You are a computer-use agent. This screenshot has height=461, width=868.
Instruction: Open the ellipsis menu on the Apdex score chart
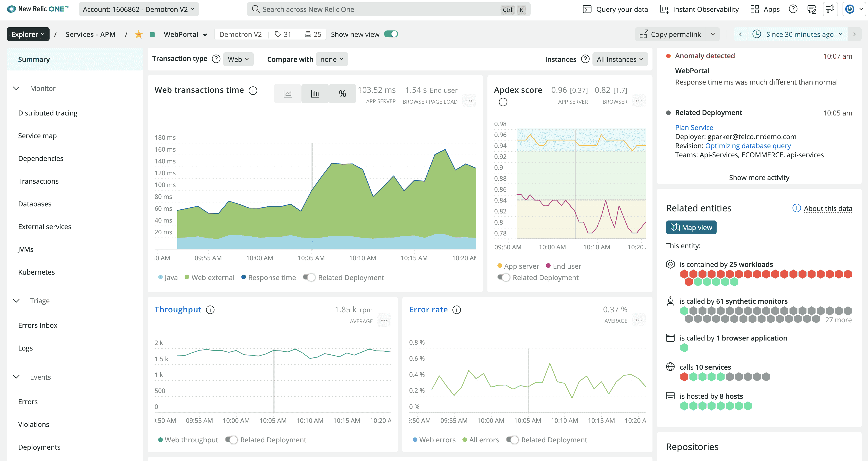pos(639,101)
